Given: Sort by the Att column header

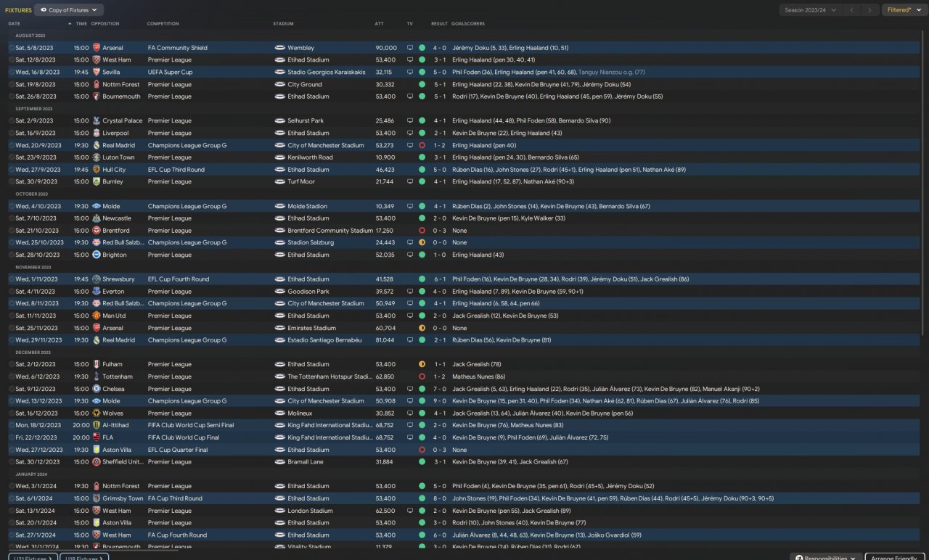Looking at the screenshot, I should click(380, 24).
